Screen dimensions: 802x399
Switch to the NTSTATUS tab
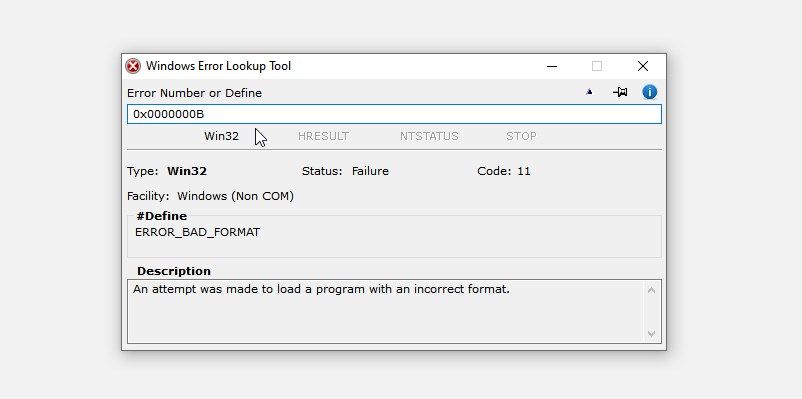429,136
